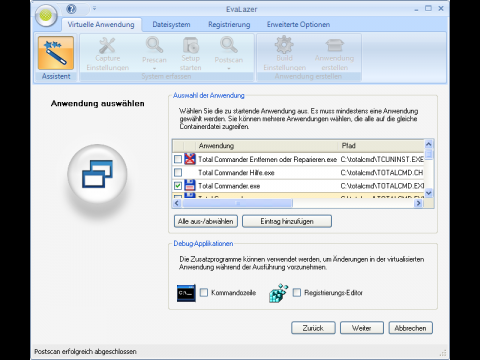Switch to Virtuelle Anwendung tab
This screenshot has height=360, width=480.
click(101, 25)
